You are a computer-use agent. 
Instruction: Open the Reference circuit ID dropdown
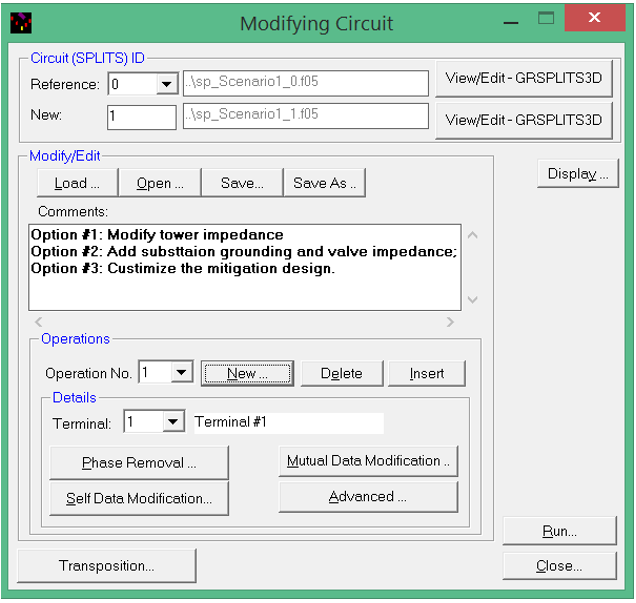[x=166, y=85]
